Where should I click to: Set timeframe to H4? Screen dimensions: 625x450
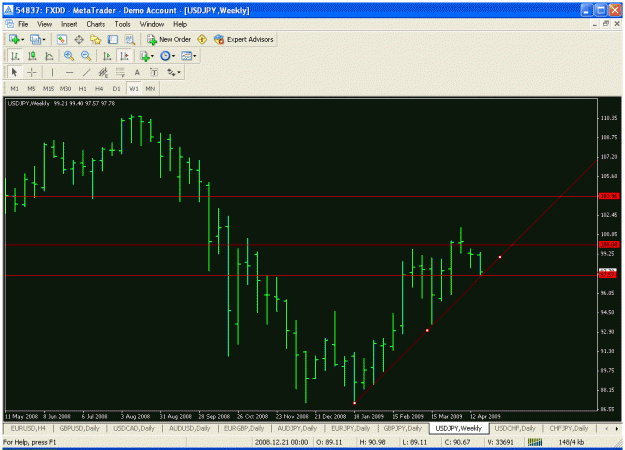point(99,88)
